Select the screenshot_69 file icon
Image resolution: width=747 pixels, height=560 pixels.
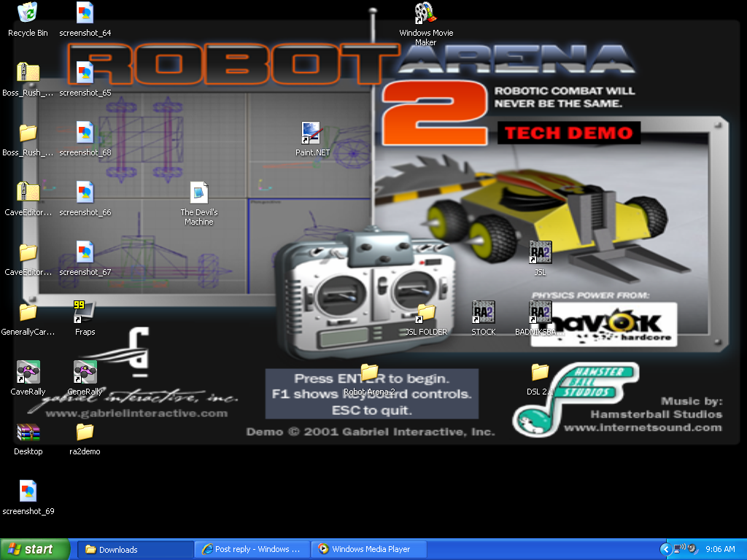click(x=28, y=491)
